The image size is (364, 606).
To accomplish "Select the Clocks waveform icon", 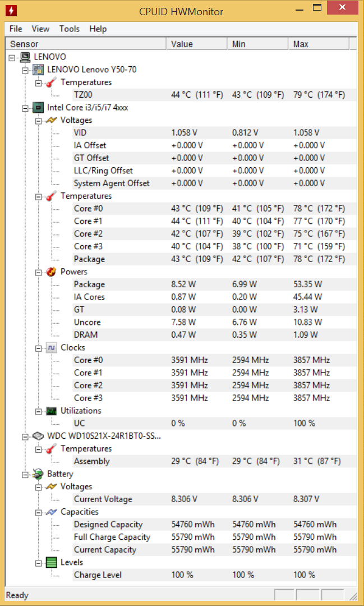I will coord(52,348).
